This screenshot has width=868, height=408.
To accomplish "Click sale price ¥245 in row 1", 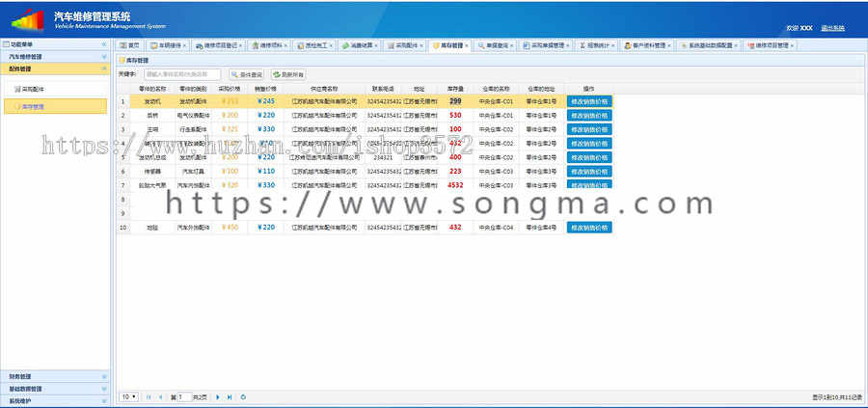I will tap(266, 101).
